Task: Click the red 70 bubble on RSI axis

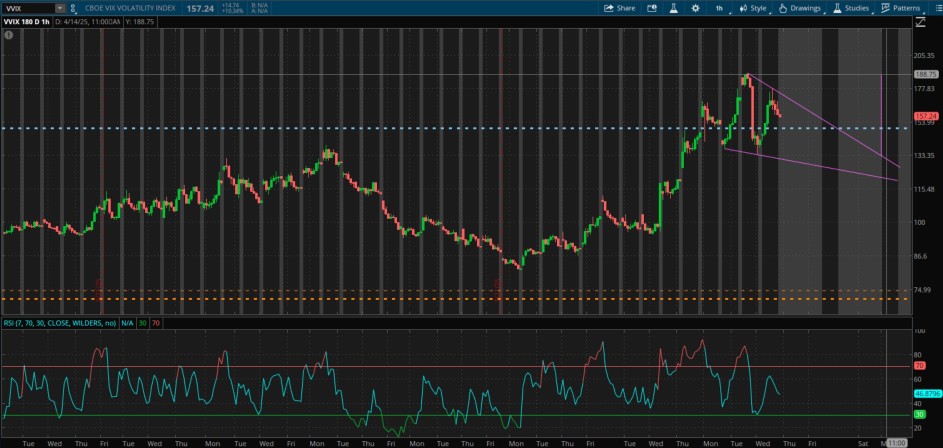Action: (919, 366)
